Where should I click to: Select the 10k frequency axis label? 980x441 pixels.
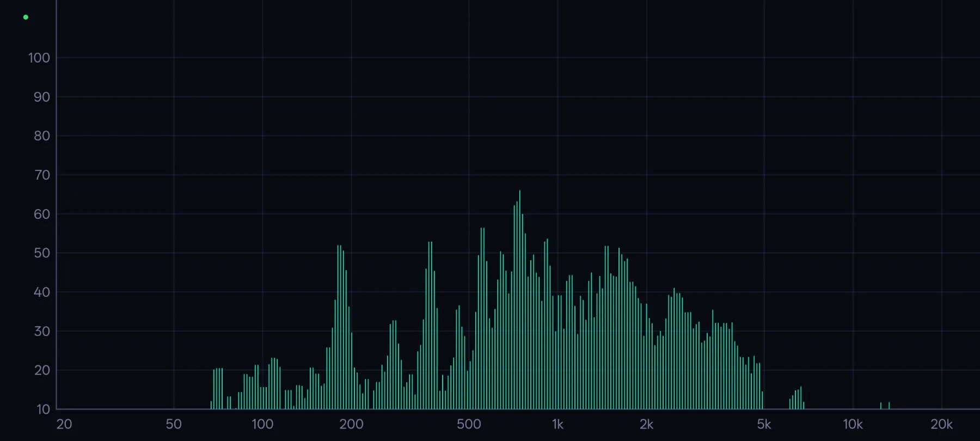coord(853,424)
